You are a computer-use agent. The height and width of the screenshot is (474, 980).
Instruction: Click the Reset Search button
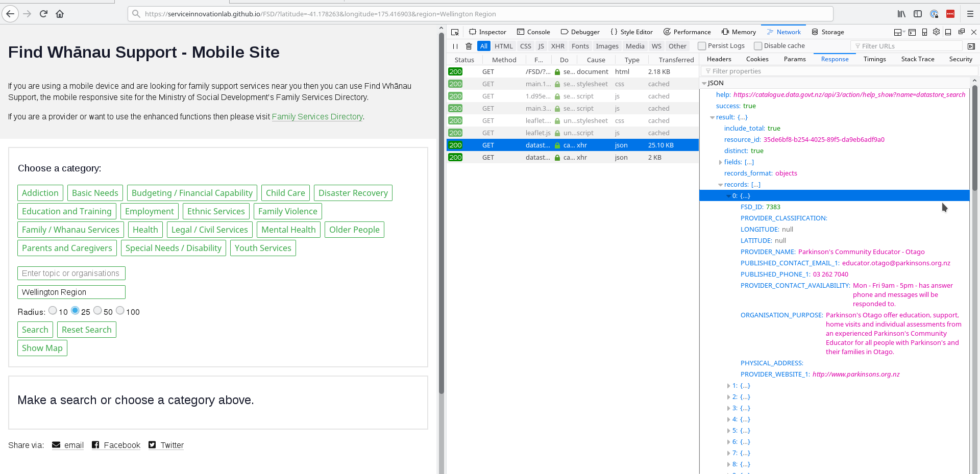point(87,330)
